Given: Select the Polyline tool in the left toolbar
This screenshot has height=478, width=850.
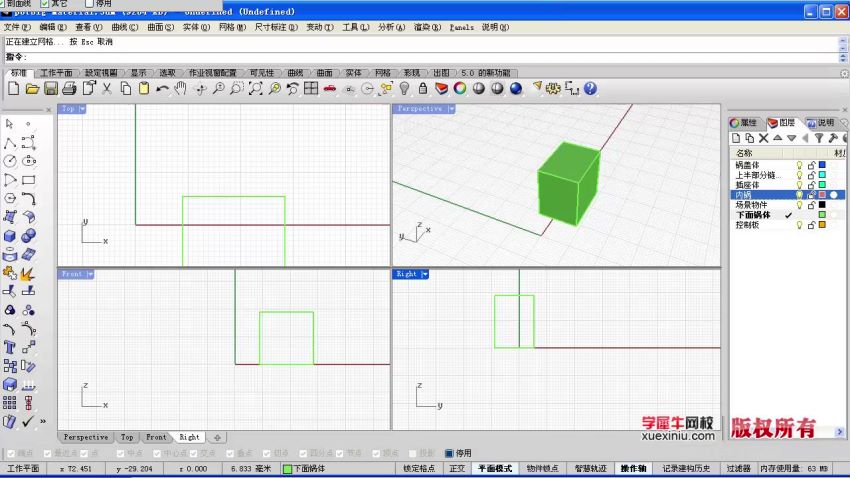Looking at the screenshot, I should [x=10, y=143].
